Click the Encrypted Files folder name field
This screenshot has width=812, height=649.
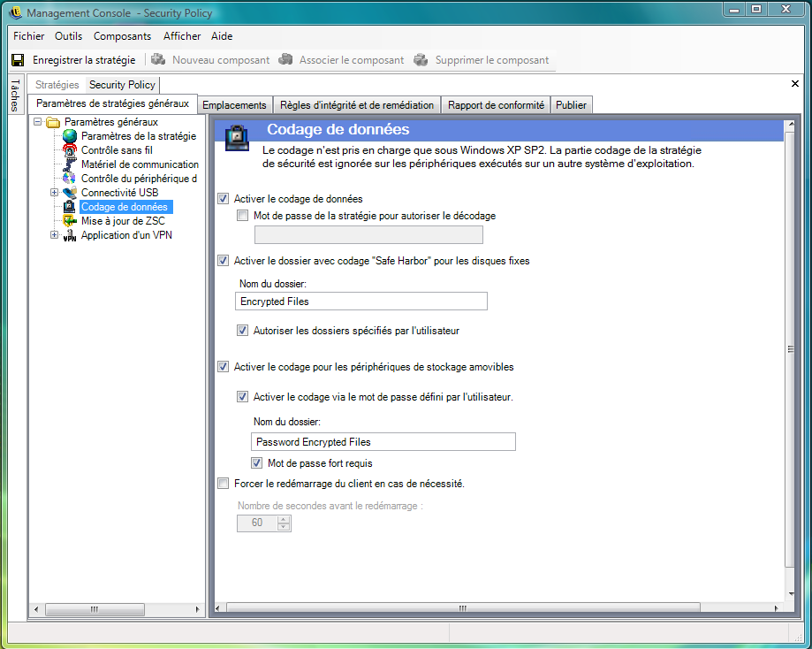362,302
